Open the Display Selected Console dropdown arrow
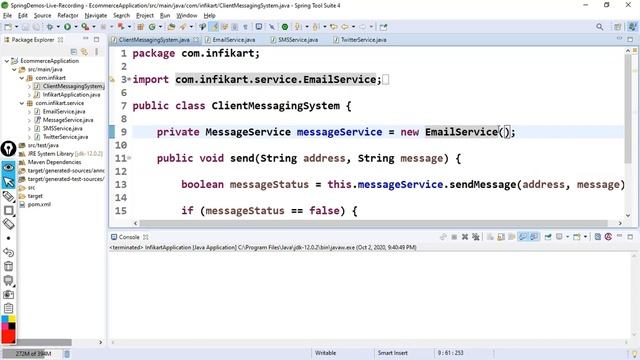The width and height of the screenshot is (640, 360). point(567,237)
